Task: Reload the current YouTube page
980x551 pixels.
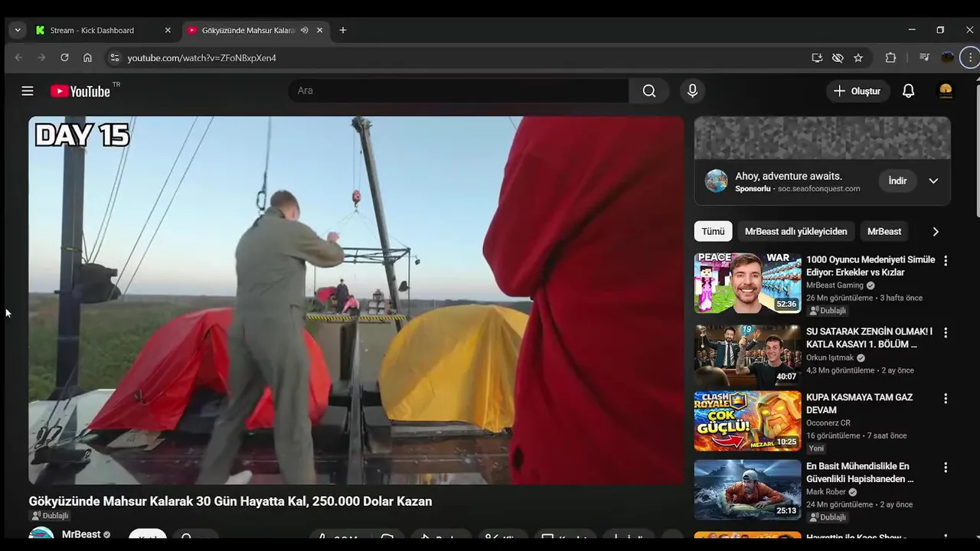Action: [64, 57]
